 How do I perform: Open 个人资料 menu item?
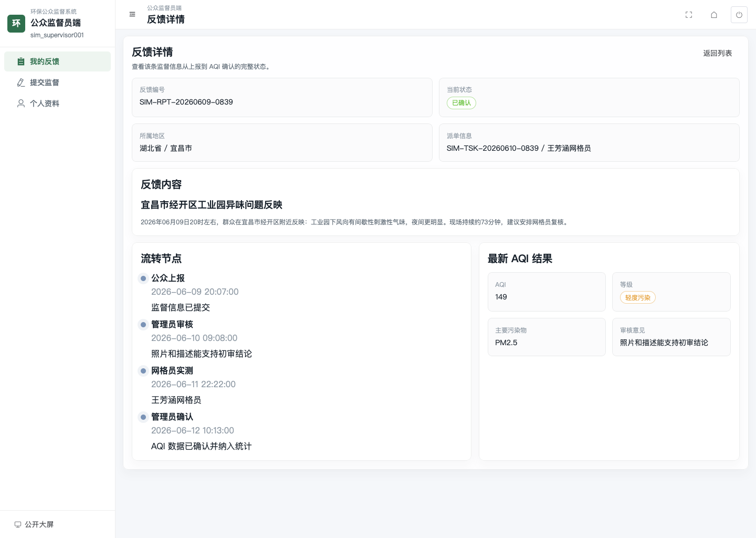[x=57, y=104]
